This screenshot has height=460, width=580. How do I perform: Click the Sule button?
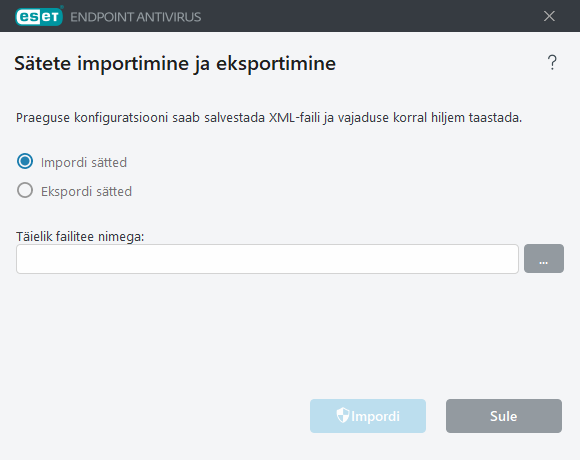click(x=504, y=416)
